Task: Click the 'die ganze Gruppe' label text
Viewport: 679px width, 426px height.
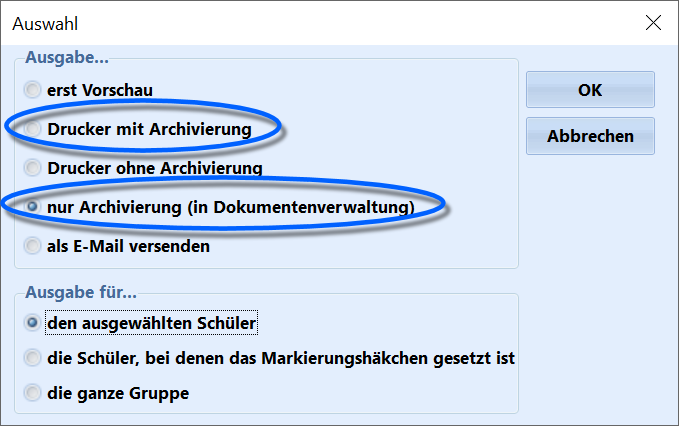Action: [x=118, y=393]
